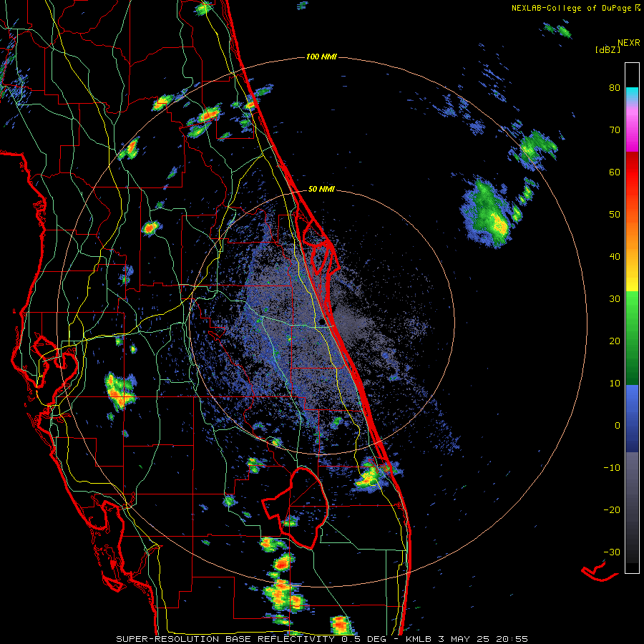Click the 10 value on the dBZ scale

pyautogui.click(x=615, y=384)
